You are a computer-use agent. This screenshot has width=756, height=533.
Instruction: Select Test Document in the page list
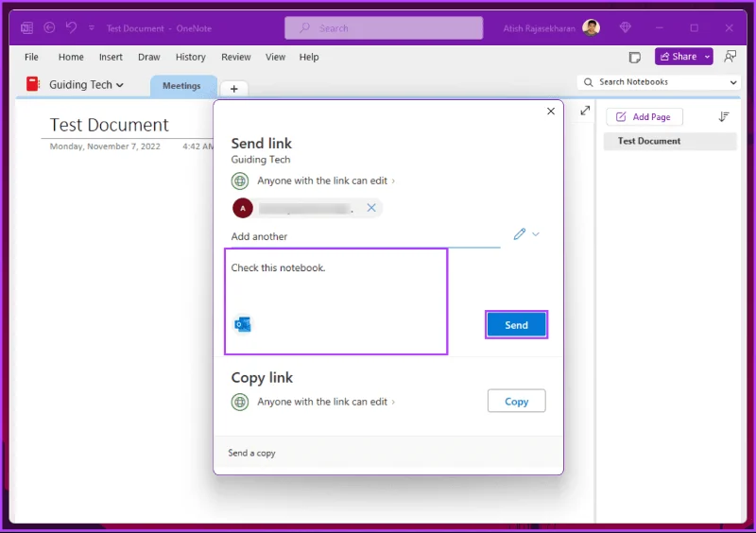tap(670, 141)
